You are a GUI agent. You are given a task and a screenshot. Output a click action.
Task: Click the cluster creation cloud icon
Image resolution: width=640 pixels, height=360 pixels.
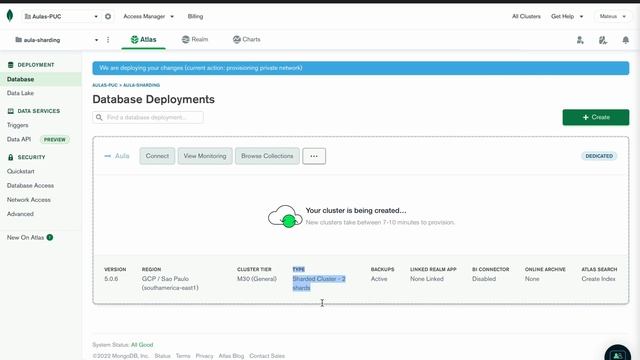coord(285,216)
